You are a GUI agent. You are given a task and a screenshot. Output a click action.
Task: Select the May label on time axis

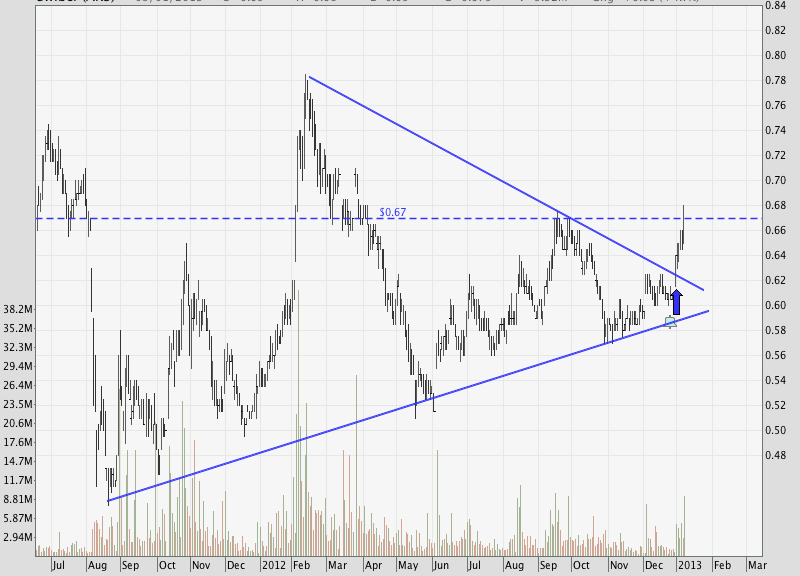409,565
